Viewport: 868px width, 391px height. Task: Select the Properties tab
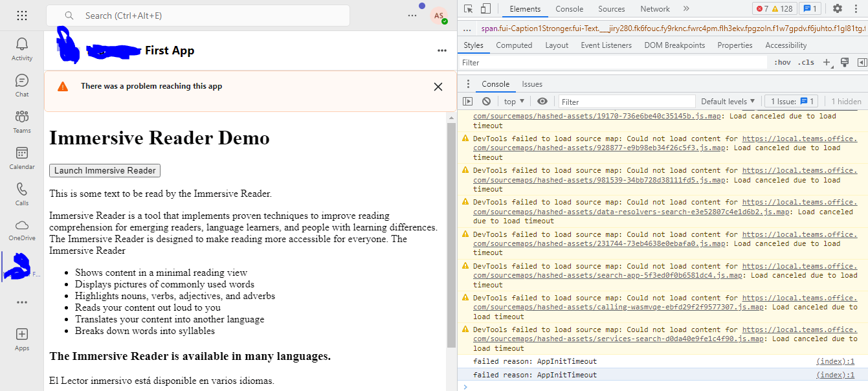(735, 45)
